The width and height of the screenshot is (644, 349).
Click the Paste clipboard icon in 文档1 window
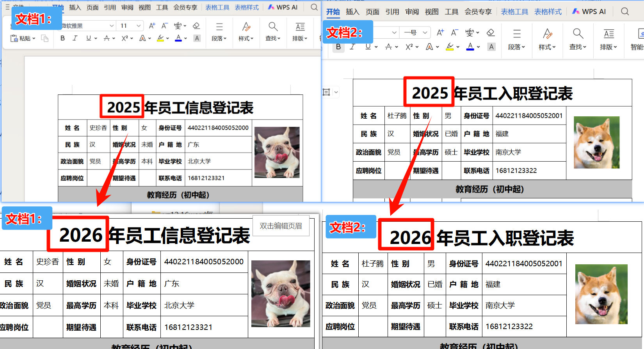(14, 38)
